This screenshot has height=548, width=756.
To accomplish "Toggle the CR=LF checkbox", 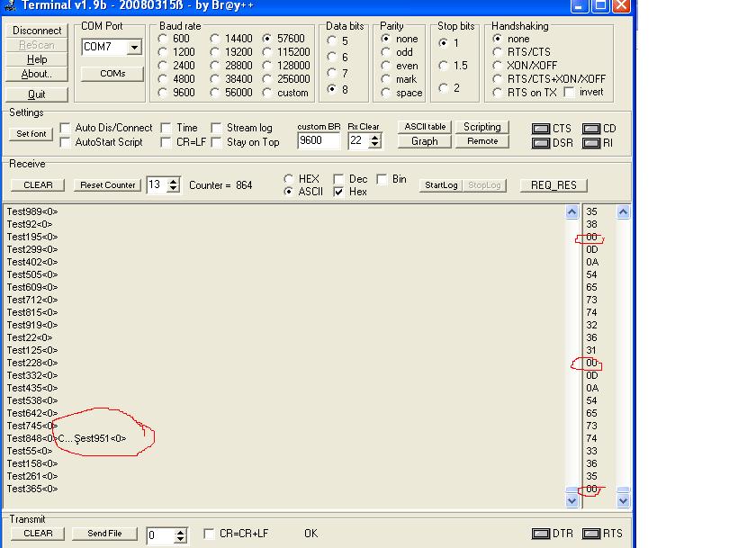I will pyautogui.click(x=166, y=142).
